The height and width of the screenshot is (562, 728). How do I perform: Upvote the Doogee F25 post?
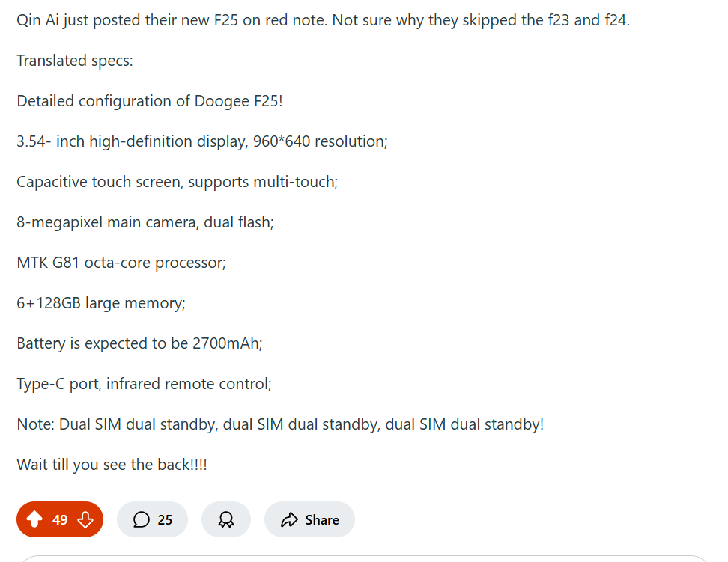click(34, 519)
